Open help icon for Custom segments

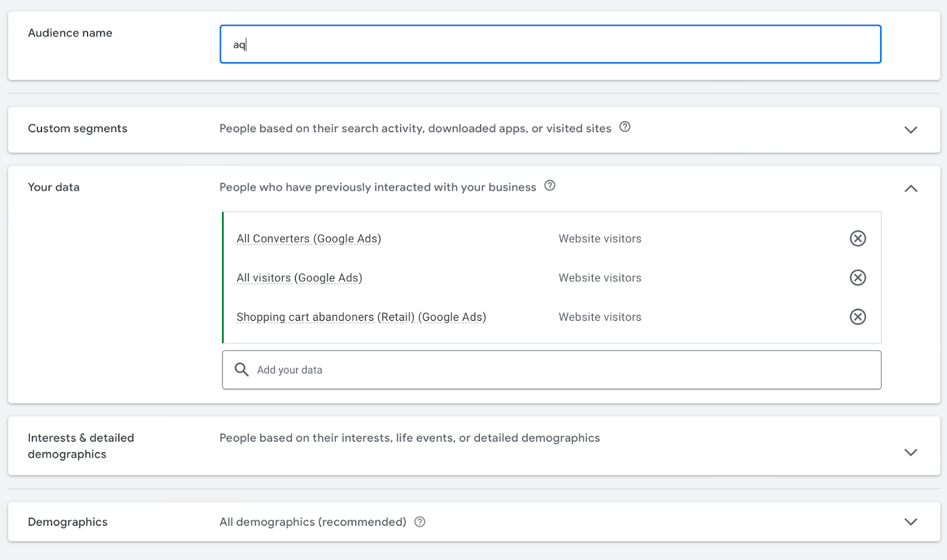pos(625,127)
